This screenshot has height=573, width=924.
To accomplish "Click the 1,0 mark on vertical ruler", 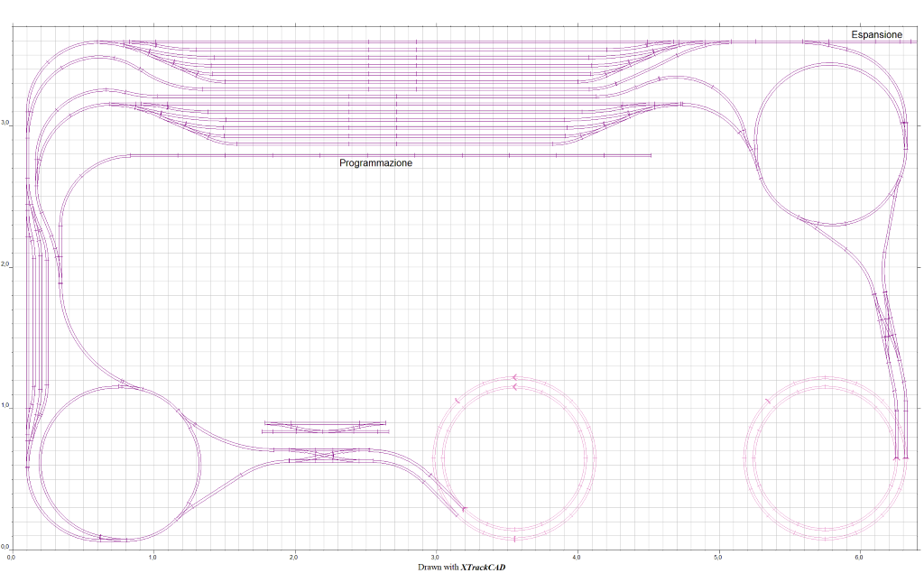I will tap(5, 406).
